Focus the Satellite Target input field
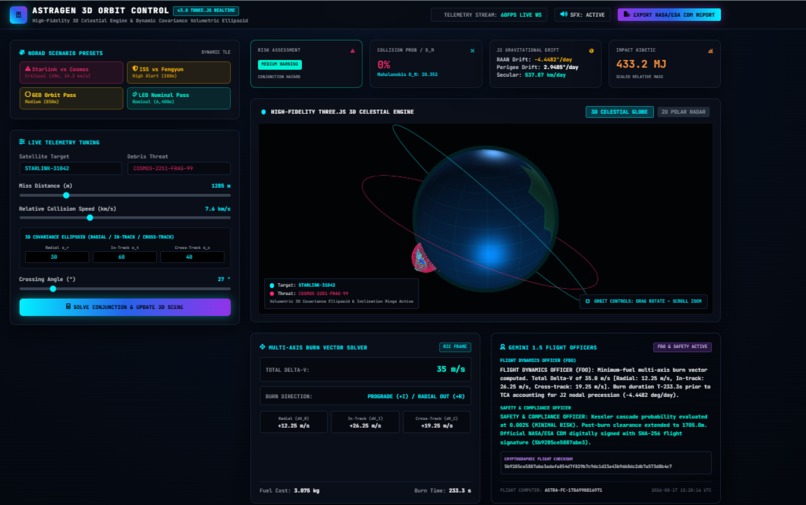This screenshot has height=505, width=806. [70, 168]
